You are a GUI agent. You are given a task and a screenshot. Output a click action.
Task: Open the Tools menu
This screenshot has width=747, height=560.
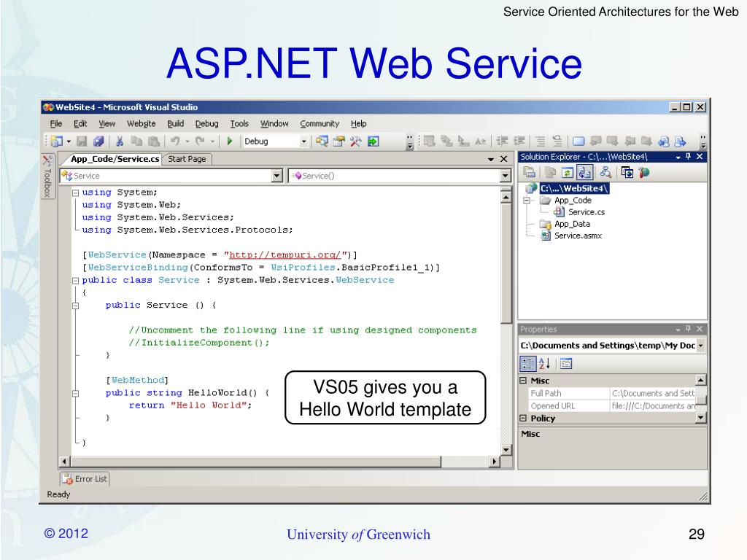pyautogui.click(x=239, y=124)
